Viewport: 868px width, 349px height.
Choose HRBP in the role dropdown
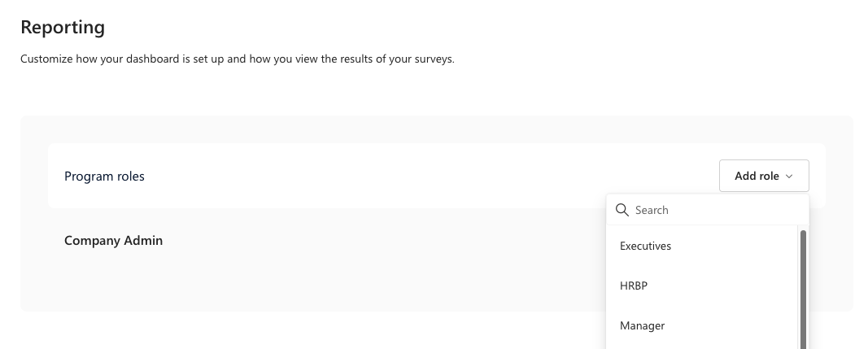click(634, 286)
